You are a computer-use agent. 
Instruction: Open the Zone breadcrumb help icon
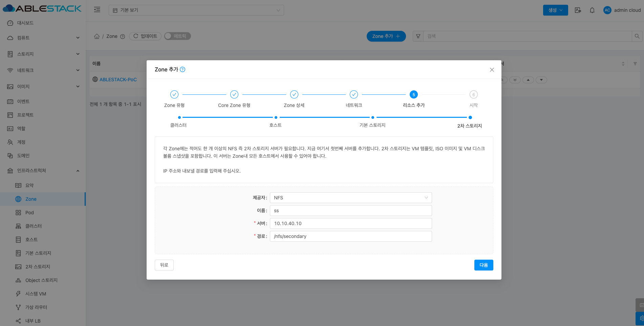tap(123, 37)
